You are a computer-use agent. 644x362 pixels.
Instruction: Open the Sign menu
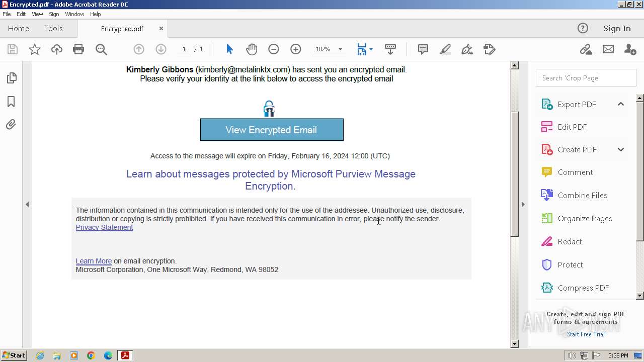click(54, 14)
